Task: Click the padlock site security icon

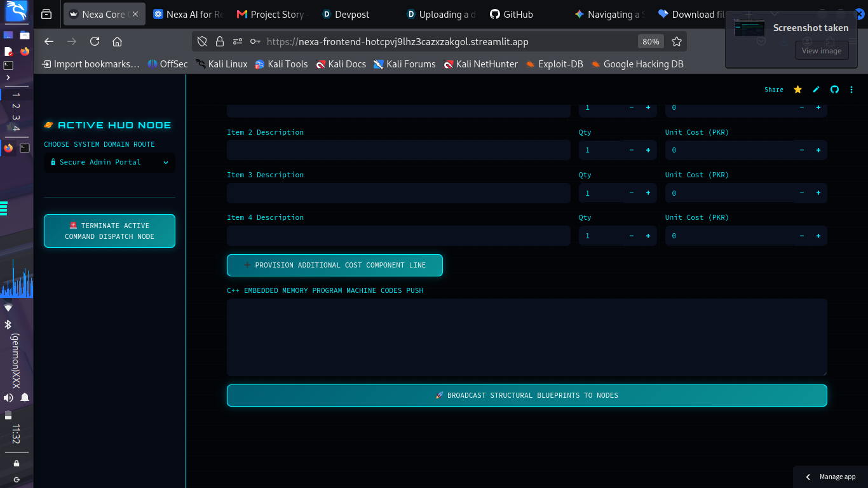Action: click(x=220, y=41)
